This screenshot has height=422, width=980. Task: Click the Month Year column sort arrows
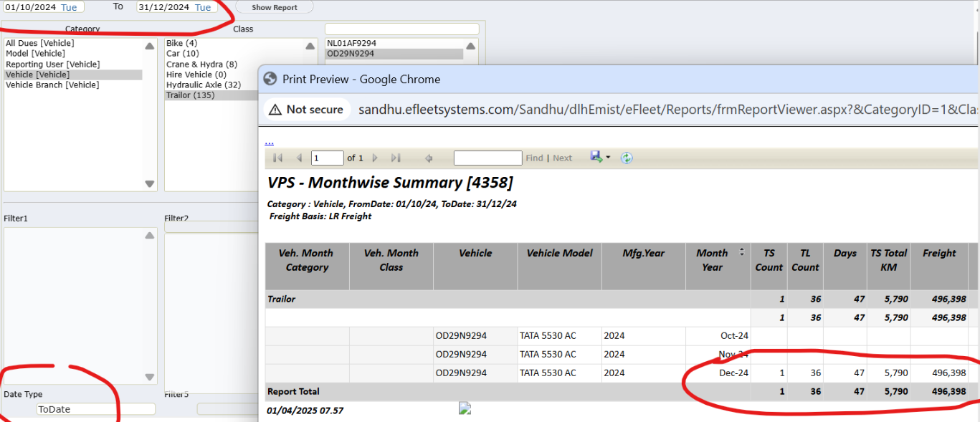pos(741,252)
